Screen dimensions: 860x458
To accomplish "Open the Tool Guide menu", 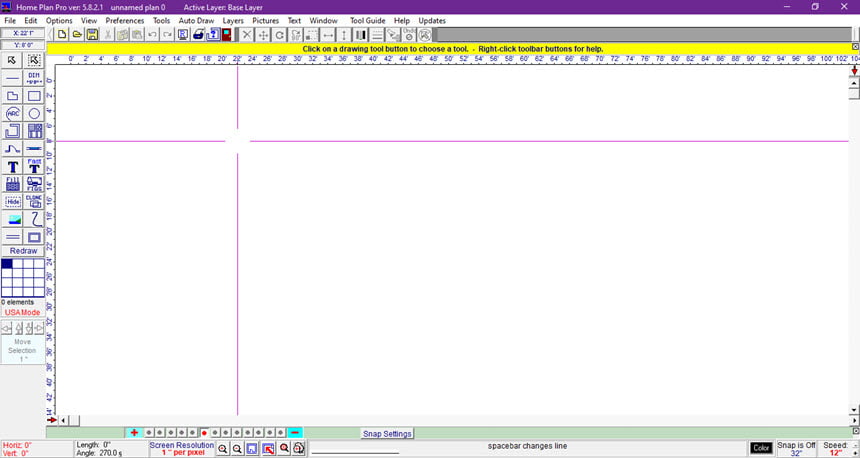I will [x=367, y=21].
